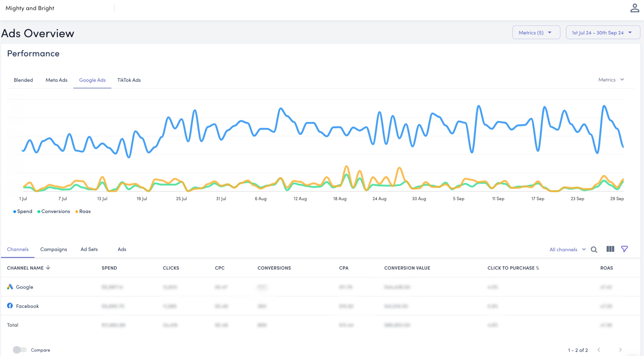The width and height of the screenshot is (644, 356).
Task: Open the Metrics (5) dropdown
Action: point(536,32)
